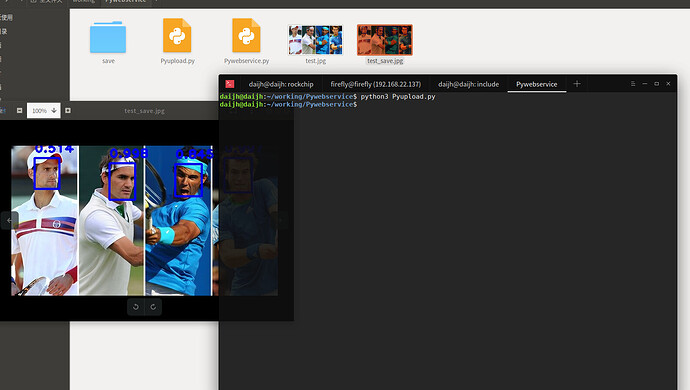Viewport: 690px width, 390px height.
Task: Open the terminal hamburger menu
Action: [x=633, y=84]
